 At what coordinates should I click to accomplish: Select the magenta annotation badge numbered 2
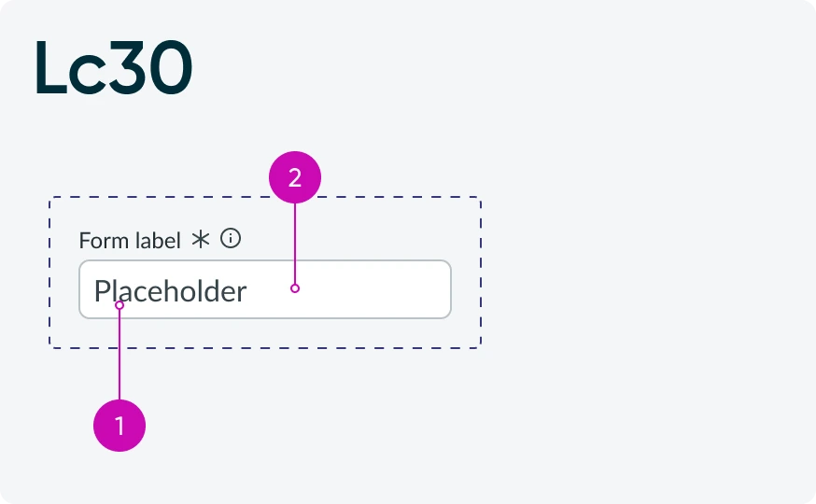295,177
